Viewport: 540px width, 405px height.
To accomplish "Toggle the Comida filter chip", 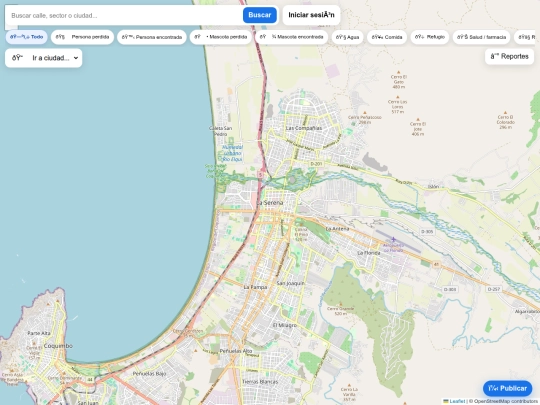I will 387,37.
